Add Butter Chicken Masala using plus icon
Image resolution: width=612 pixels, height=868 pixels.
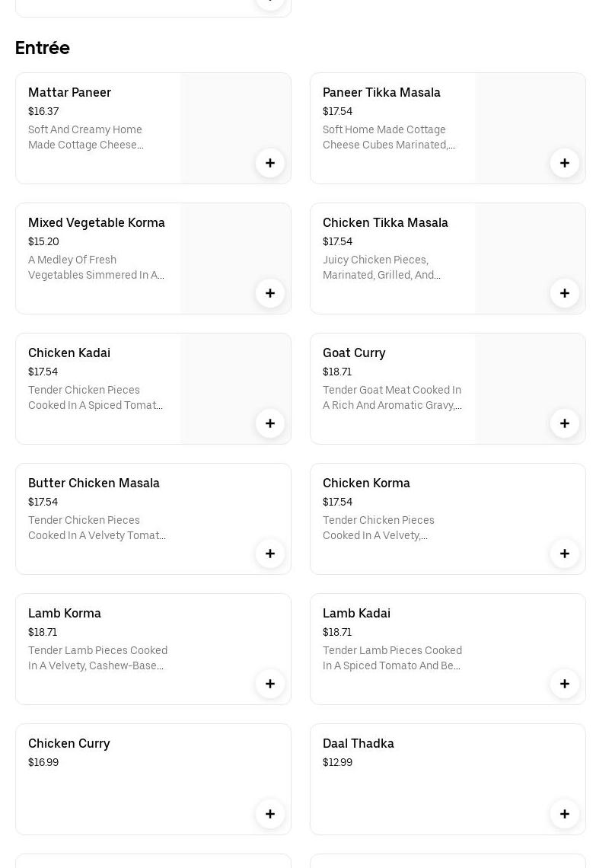(270, 554)
